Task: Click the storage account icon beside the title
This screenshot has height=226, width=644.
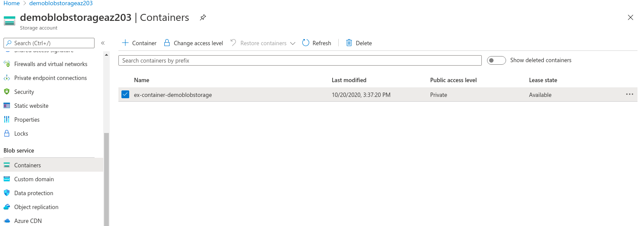Action: [10, 20]
